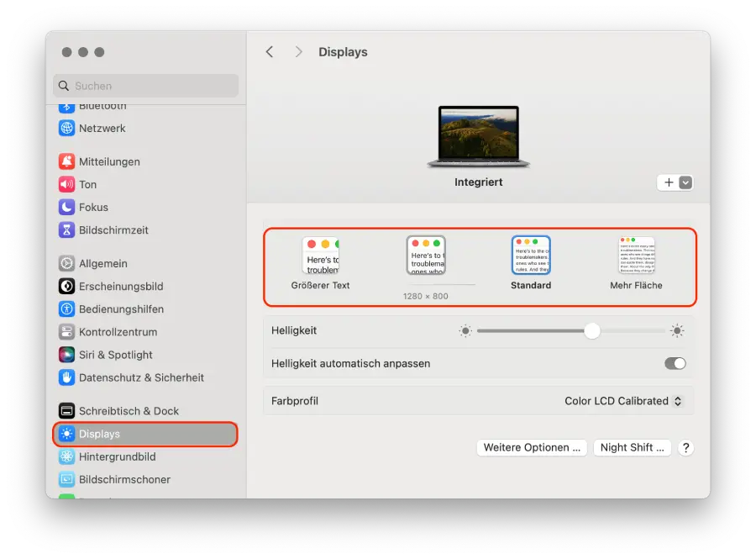Image resolution: width=756 pixels, height=559 pixels.
Task: Select Datenschutz & Sicherheit label in sidebar
Action: 141,377
